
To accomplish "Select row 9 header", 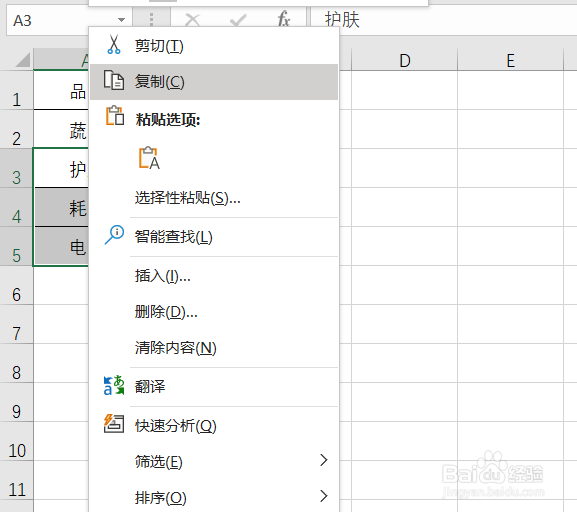I will tap(17, 403).
